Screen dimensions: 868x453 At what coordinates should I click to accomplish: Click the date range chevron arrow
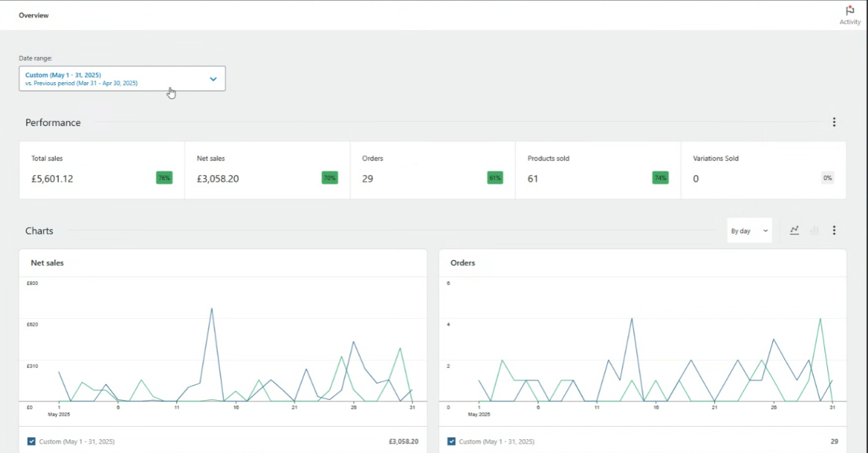[213, 79]
